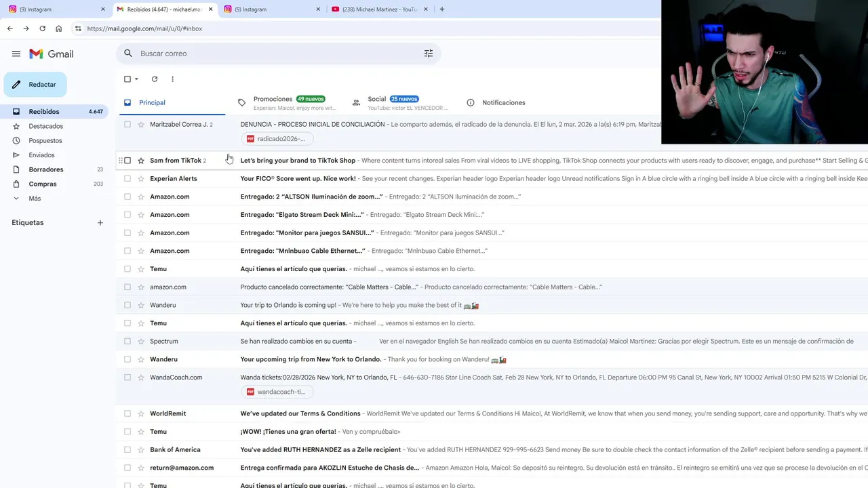Image resolution: width=868 pixels, height=488 pixels.
Task: Click the search magnifier icon
Action: (129, 54)
